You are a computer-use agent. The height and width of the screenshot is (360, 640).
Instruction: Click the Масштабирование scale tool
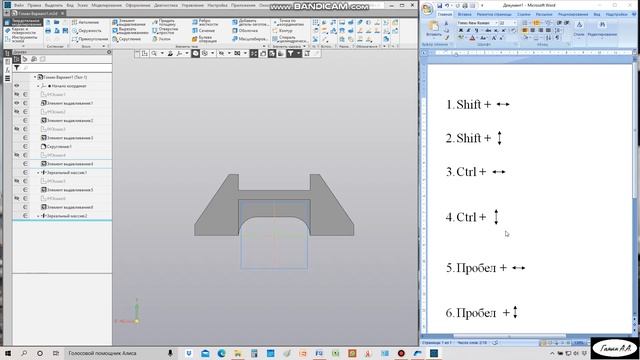click(x=249, y=39)
